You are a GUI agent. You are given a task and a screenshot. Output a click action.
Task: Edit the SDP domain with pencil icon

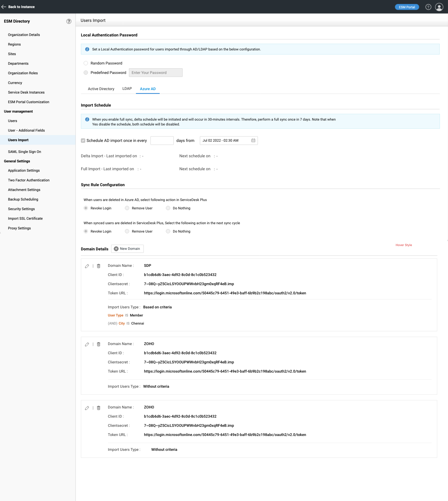coord(87,266)
